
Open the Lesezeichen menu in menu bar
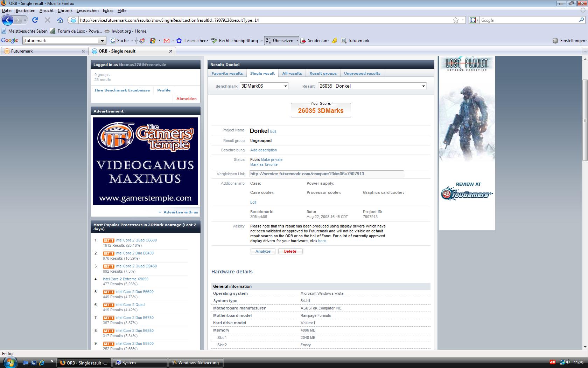87,11
